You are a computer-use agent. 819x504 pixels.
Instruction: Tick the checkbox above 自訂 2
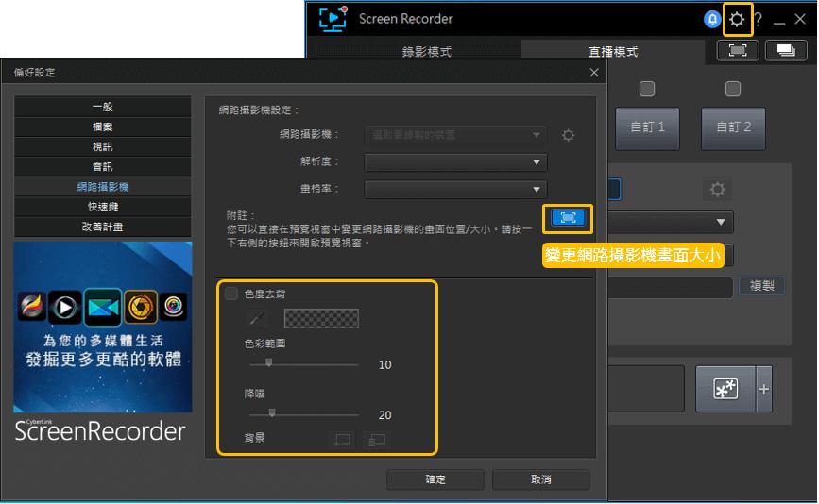click(x=732, y=89)
